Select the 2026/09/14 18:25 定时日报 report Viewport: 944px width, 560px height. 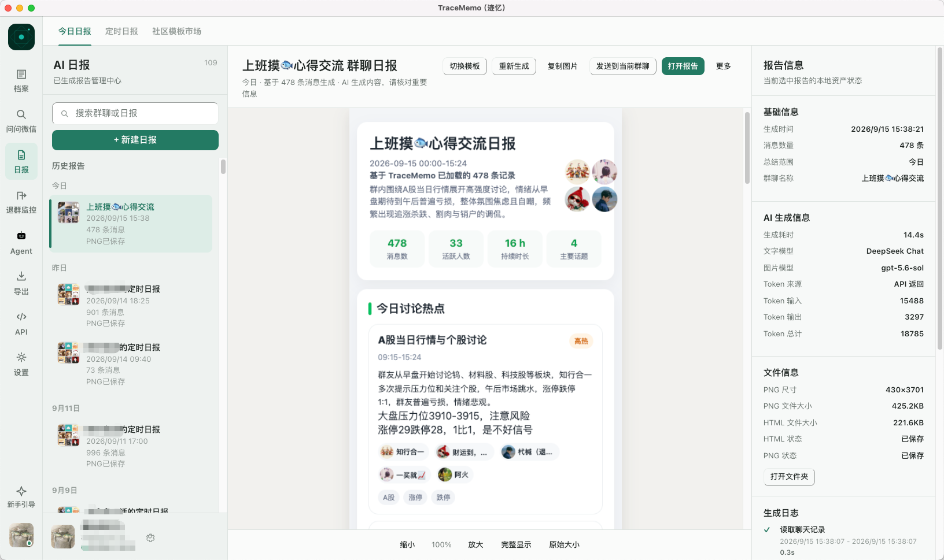[132, 306]
